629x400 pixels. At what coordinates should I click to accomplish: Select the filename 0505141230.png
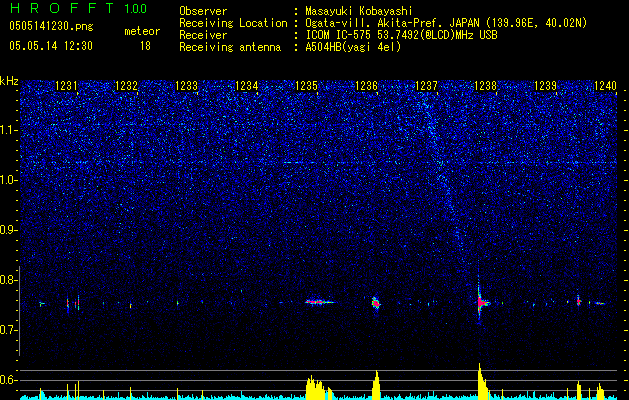pyautogui.click(x=51, y=26)
